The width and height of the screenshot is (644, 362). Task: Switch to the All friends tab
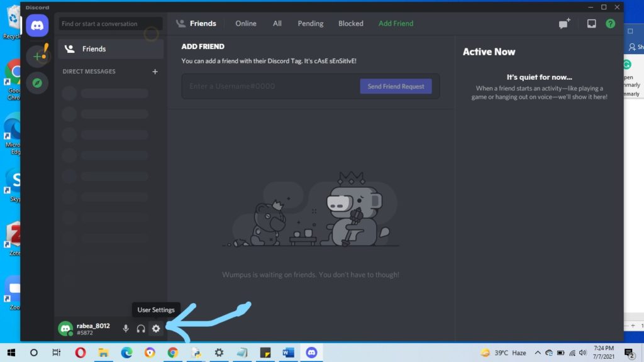pos(277,23)
